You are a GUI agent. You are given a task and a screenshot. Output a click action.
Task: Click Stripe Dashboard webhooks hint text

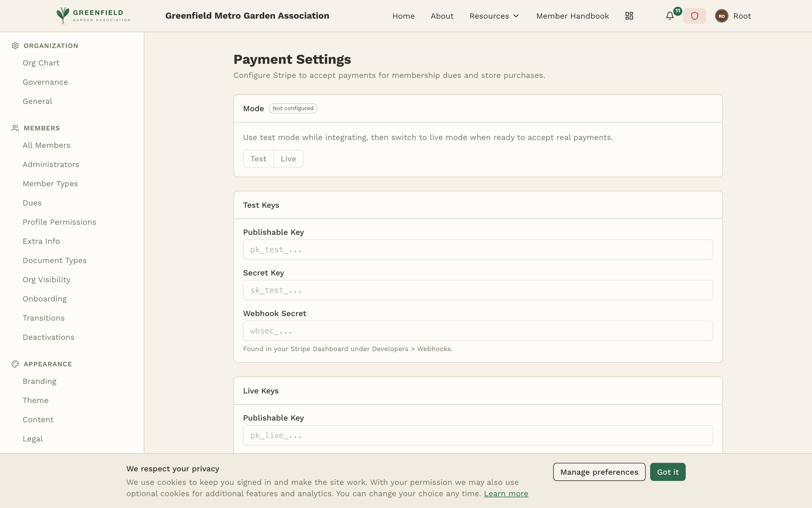pos(348,349)
